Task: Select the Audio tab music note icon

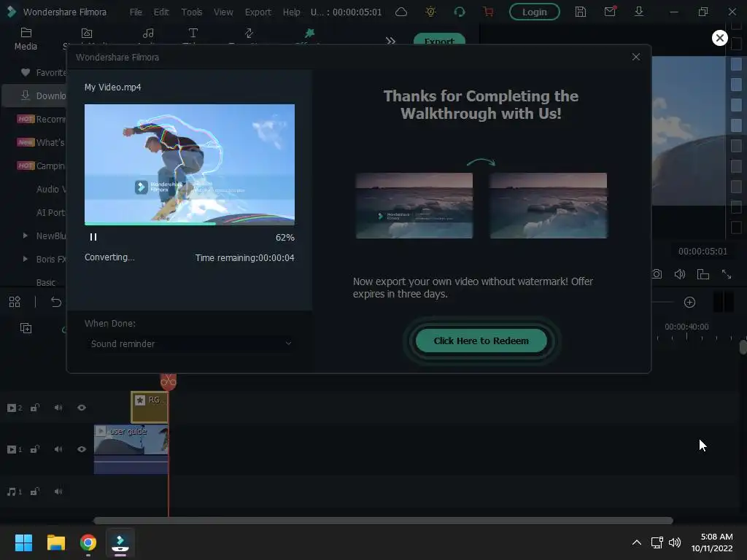Action: pos(148,34)
